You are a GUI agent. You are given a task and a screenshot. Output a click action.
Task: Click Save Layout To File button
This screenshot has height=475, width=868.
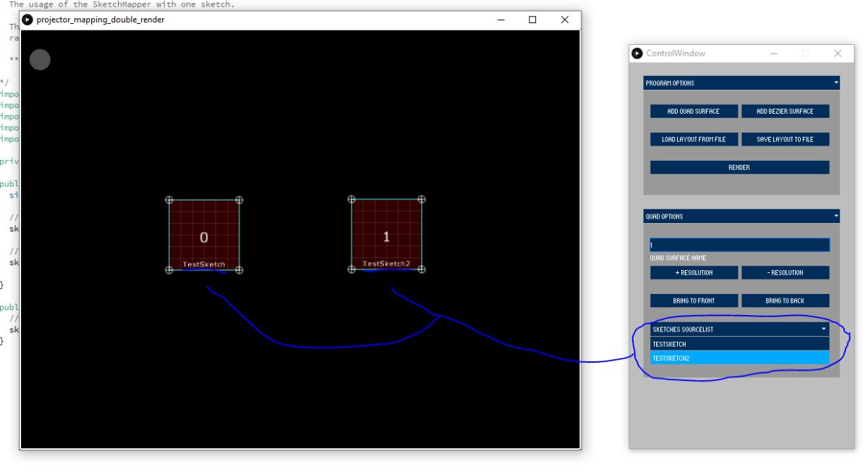coord(785,139)
